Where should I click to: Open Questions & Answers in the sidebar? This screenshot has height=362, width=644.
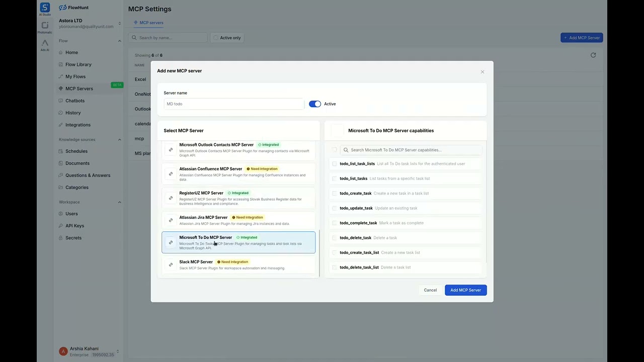[88, 175]
